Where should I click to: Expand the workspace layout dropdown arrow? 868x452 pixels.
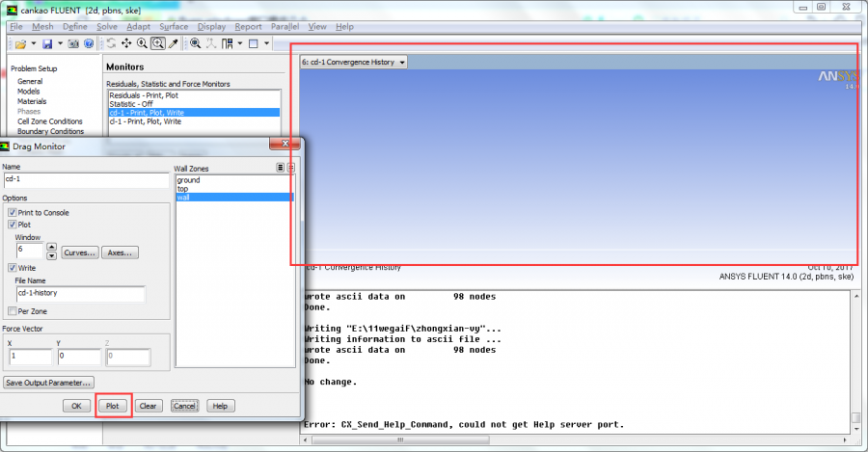pos(240,43)
